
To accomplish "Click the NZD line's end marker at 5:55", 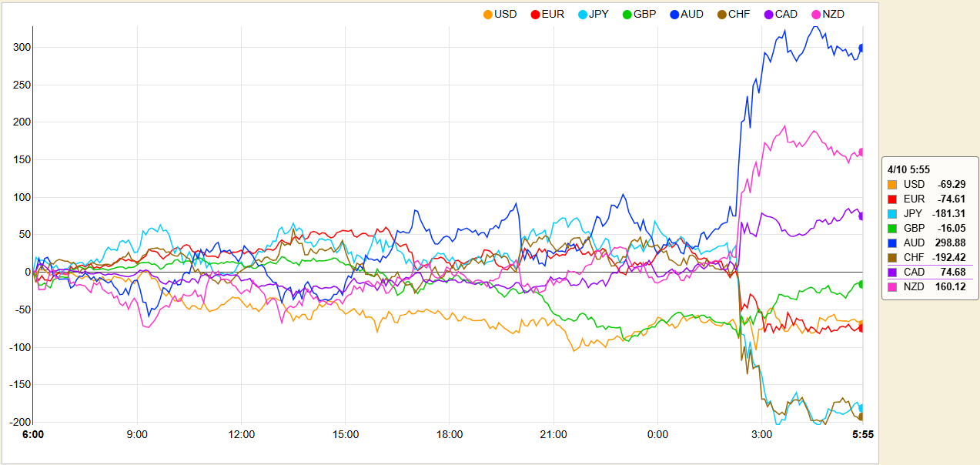I will click(x=861, y=152).
